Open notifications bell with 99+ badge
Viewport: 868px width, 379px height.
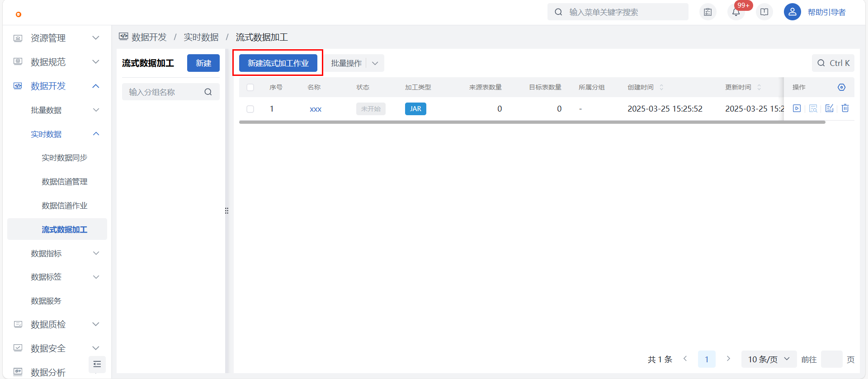[x=736, y=12]
